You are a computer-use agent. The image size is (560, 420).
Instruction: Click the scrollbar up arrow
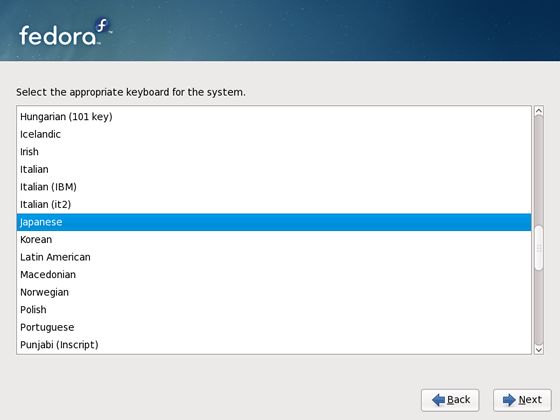click(539, 111)
